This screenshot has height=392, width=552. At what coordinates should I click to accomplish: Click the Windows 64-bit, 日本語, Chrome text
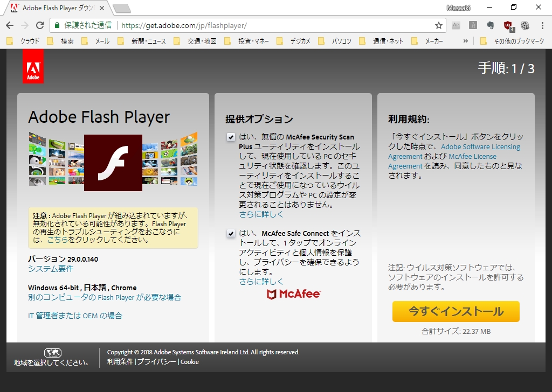click(x=82, y=288)
